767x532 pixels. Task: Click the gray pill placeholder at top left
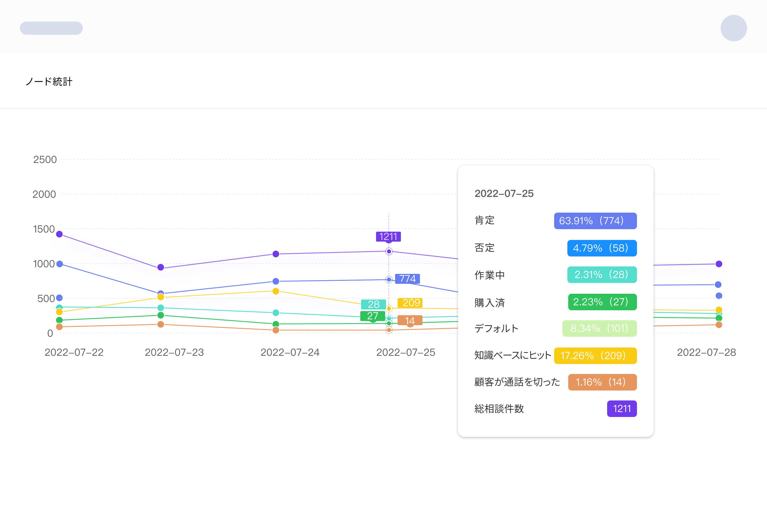click(x=51, y=28)
